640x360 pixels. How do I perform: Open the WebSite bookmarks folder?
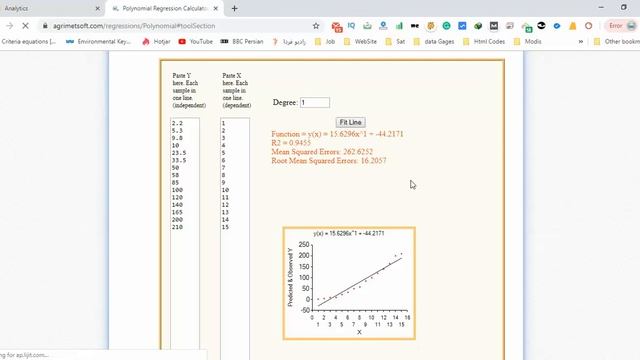(x=360, y=42)
